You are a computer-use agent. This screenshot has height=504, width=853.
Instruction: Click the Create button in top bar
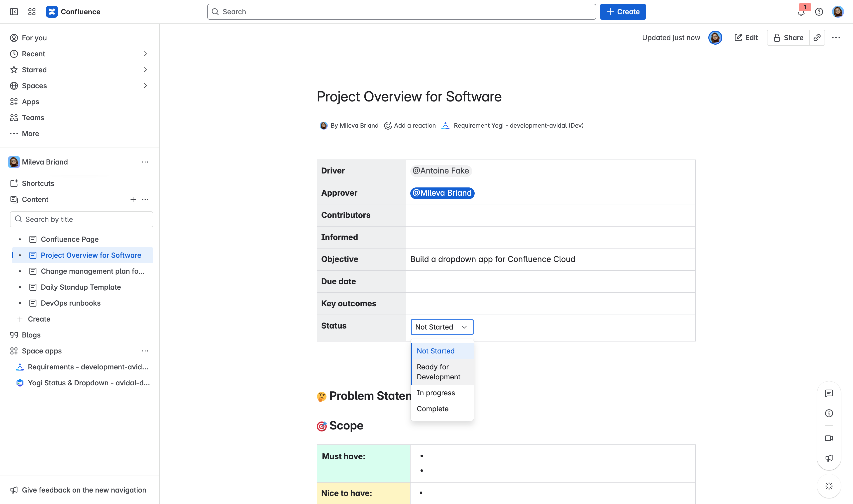[623, 11]
